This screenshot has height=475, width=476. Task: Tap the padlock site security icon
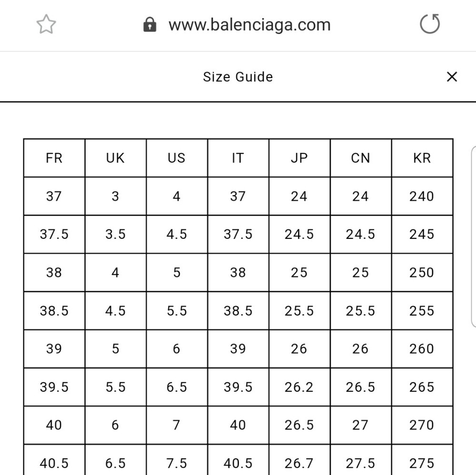(150, 24)
